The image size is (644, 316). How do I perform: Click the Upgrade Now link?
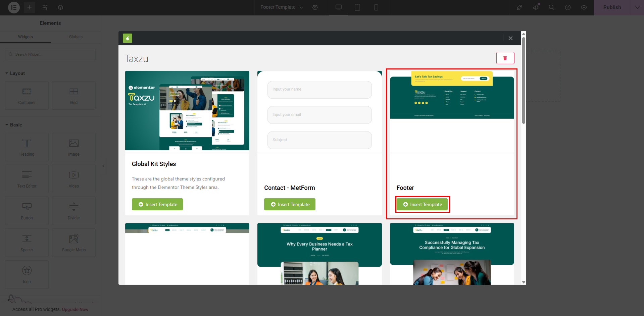tap(75, 310)
